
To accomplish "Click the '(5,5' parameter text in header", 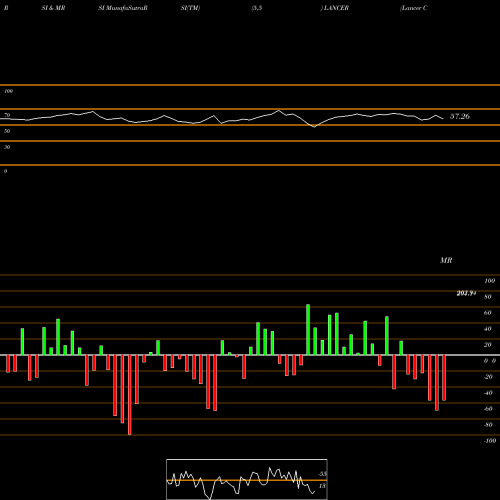I will click(257, 8).
